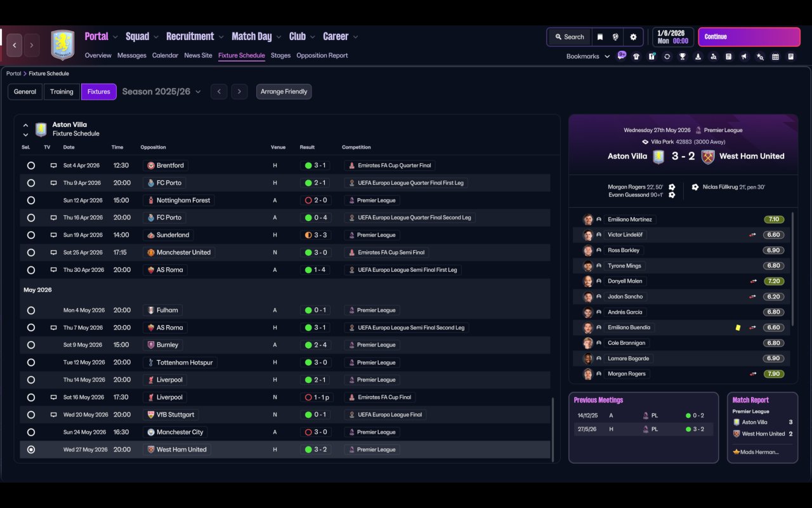Click the Arrange Friendly button
Image resolution: width=812 pixels, height=508 pixels.
tap(284, 91)
